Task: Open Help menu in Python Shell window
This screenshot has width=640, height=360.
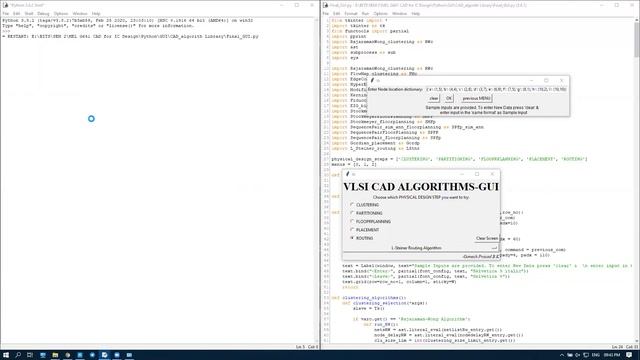Action: click(96, 13)
